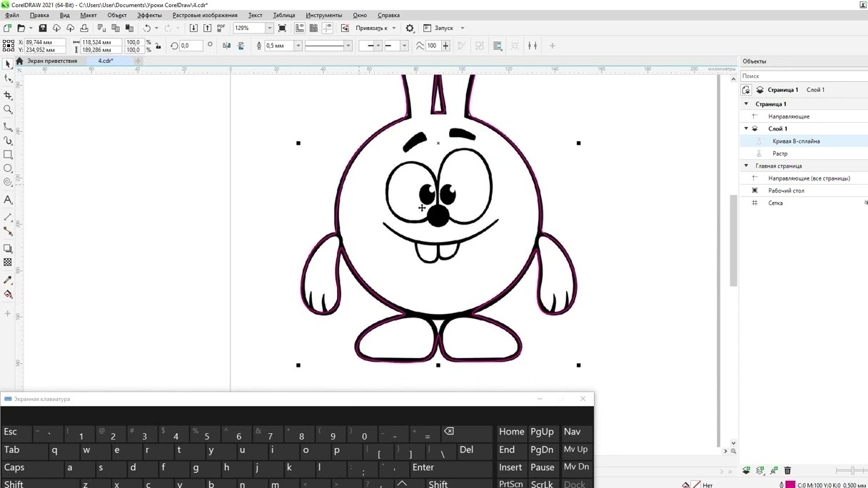Select the Rectangle tool

[x=8, y=155]
